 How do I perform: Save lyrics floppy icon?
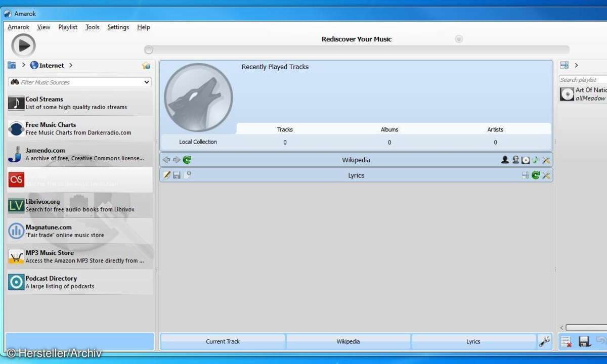tap(177, 175)
